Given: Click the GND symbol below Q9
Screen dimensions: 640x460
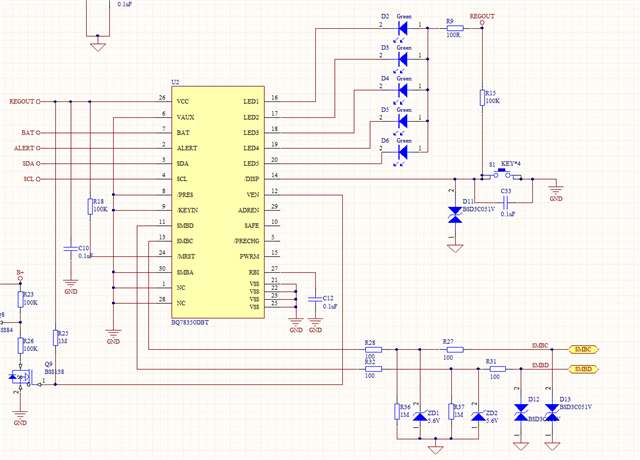Looking at the screenshot, I should pyautogui.click(x=20, y=418).
